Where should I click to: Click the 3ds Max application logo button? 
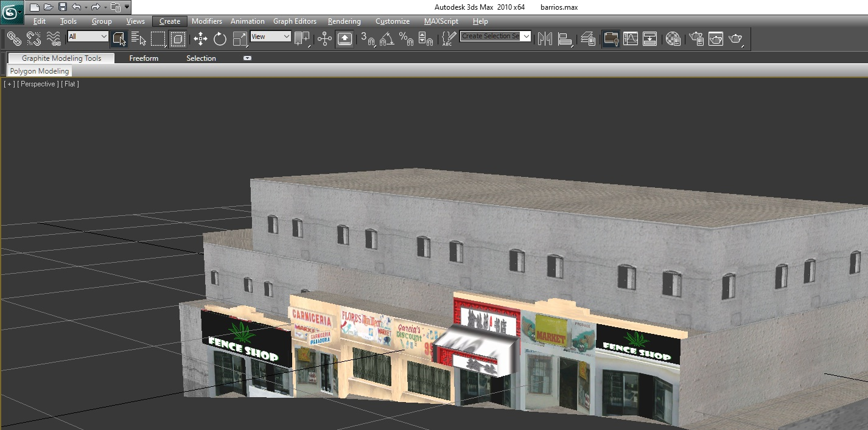[x=12, y=12]
